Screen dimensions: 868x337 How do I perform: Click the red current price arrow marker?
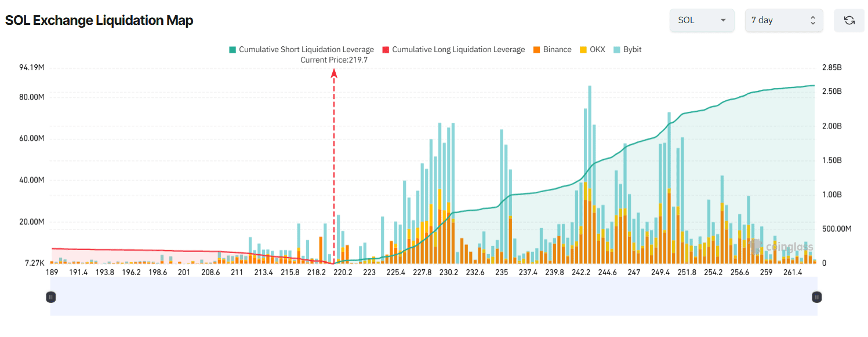click(x=334, y=74)
